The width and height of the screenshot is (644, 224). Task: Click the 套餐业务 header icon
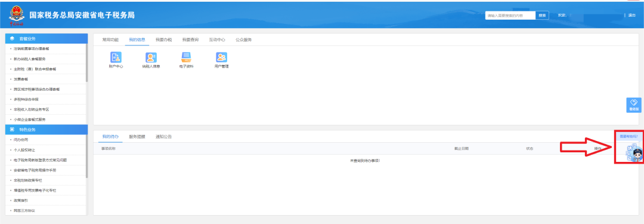point(13,38)
